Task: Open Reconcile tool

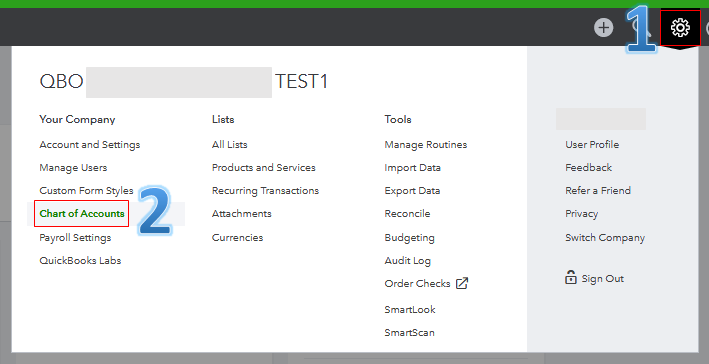Action: [x=407, y=213]
